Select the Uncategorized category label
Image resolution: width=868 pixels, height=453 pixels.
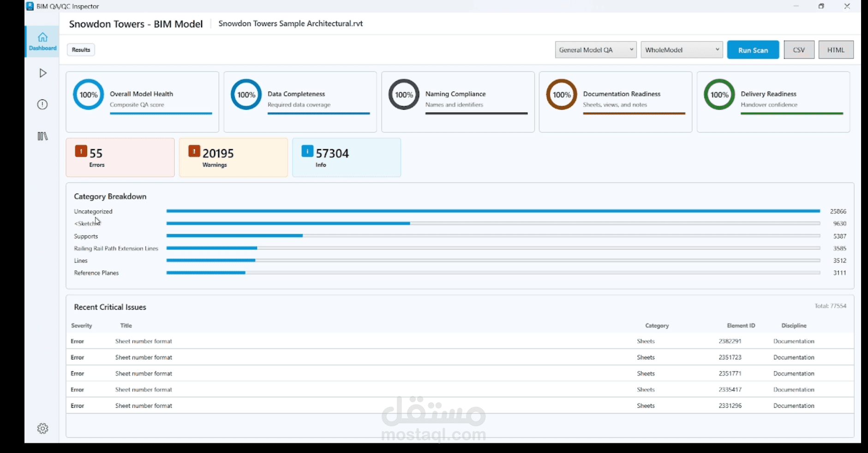93,211
